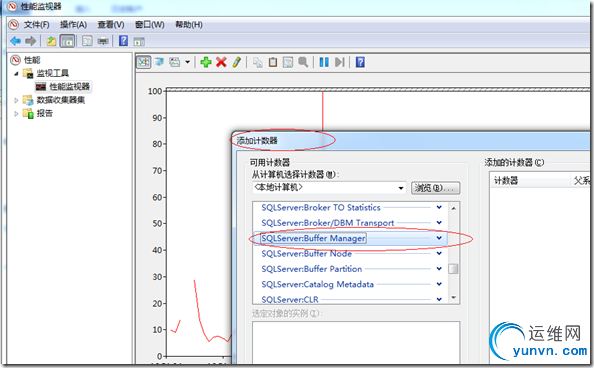Image resolution: width=594 pixels, height=368 pixels.
Task: Expand SQLServer:Buffer Node chevron
Action: [439, 253]
